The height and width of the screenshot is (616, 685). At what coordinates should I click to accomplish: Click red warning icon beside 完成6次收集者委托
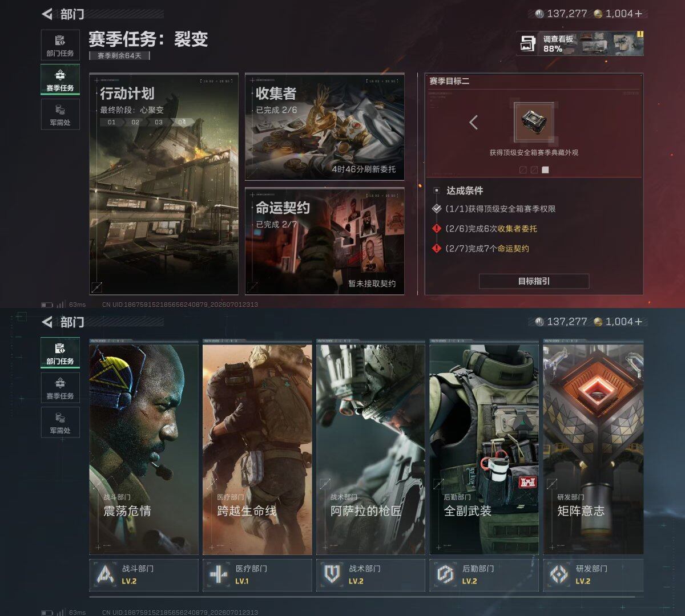click(437, 229)
